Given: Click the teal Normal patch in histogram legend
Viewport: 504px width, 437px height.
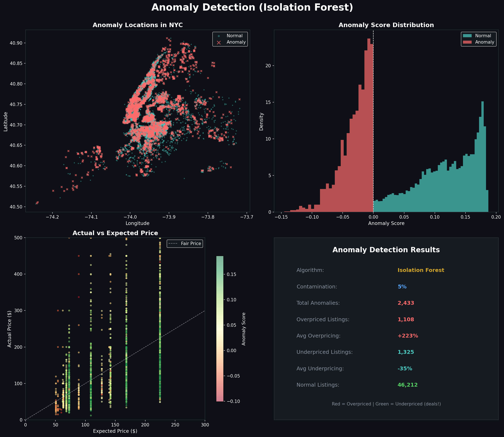Looking at the screenshot, I should tap(468, 36).
